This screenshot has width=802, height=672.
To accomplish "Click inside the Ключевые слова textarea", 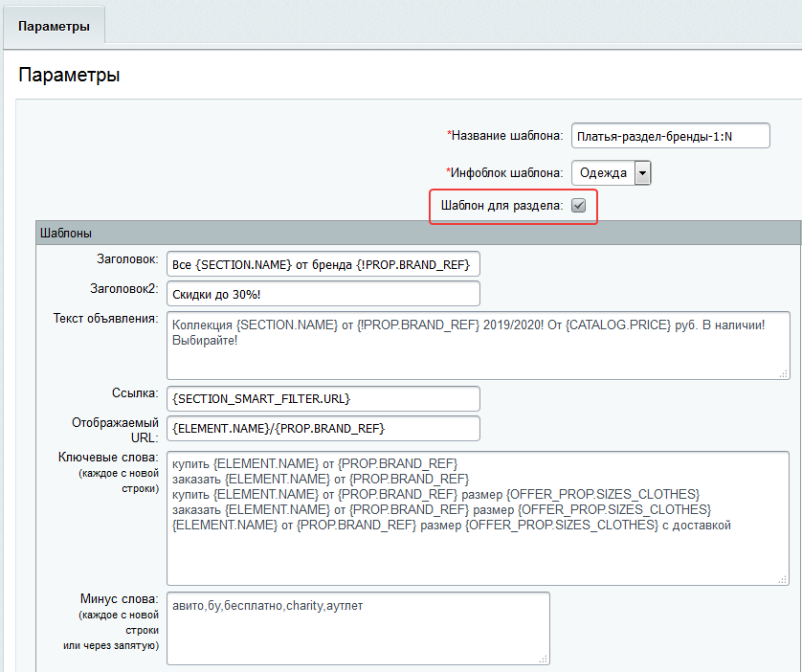I will pyautogui.click(x=478, y=518).
